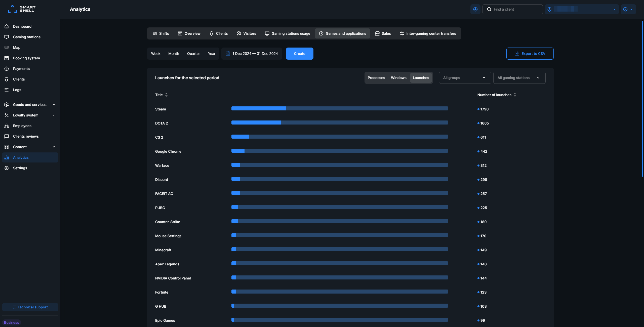Select Games and applications tab
The width and height of the screenshot is (644, 327).
click(x=342, y=33)
